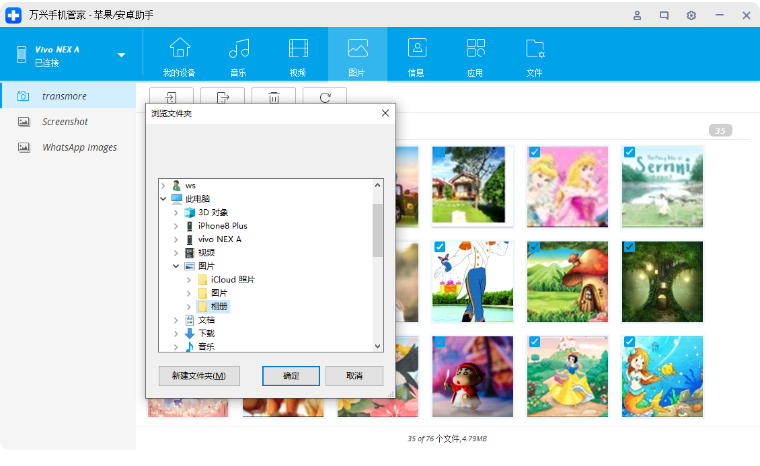Open the 视频 video section
The height and width of the screenshot is (466, 760).
pyautogui.click(x=298, y=56)
